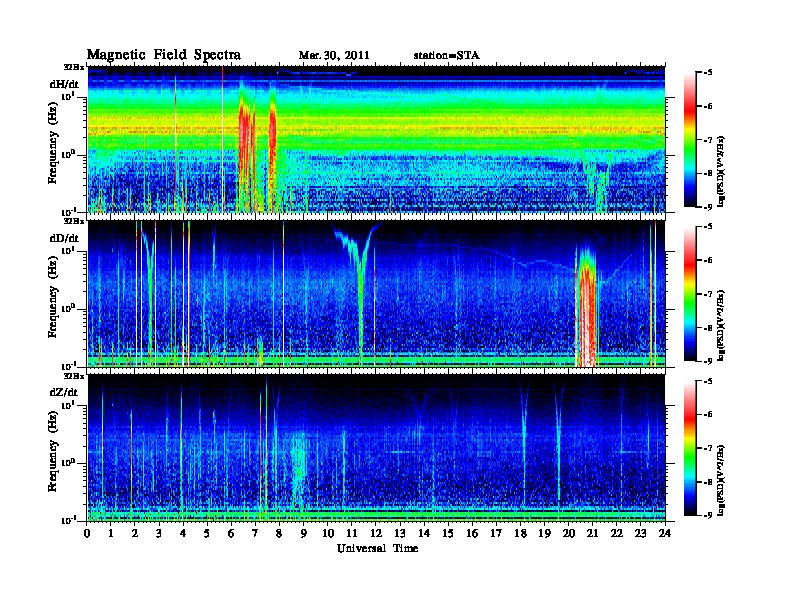Click the date text "Mar. 30, 2011"
The height and width of the screenshot is (612, 792).
pyautogui.click(x=334, y=55)
